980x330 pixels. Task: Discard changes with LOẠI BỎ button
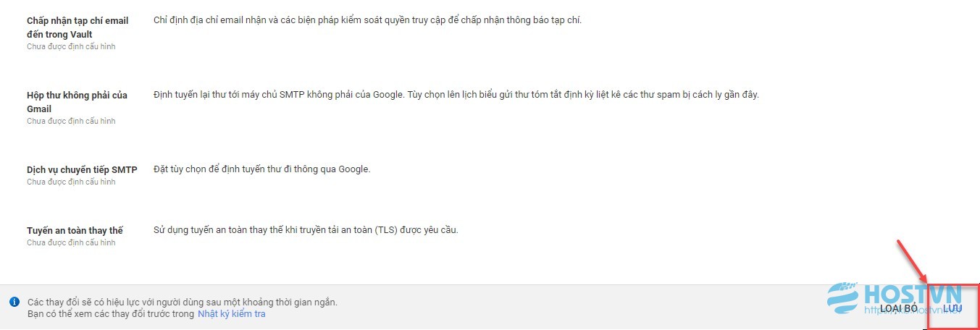click(x=899, y=308)
